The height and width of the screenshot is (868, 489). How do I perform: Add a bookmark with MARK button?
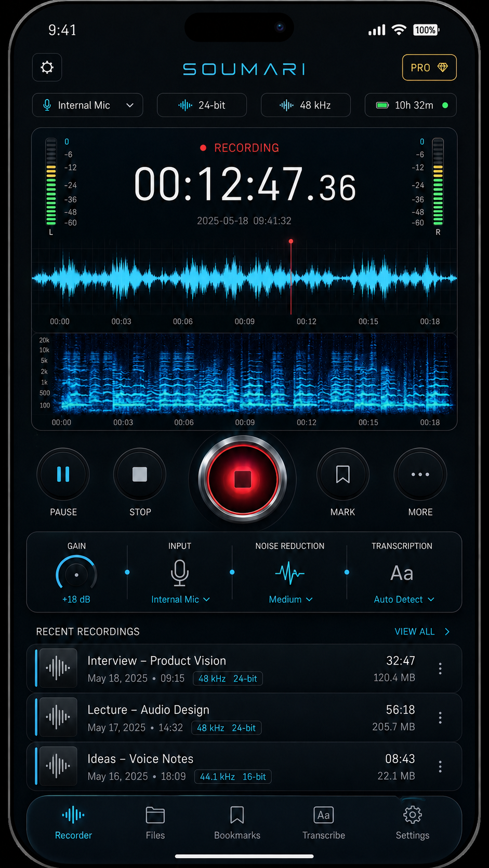[x=343, y=474]
